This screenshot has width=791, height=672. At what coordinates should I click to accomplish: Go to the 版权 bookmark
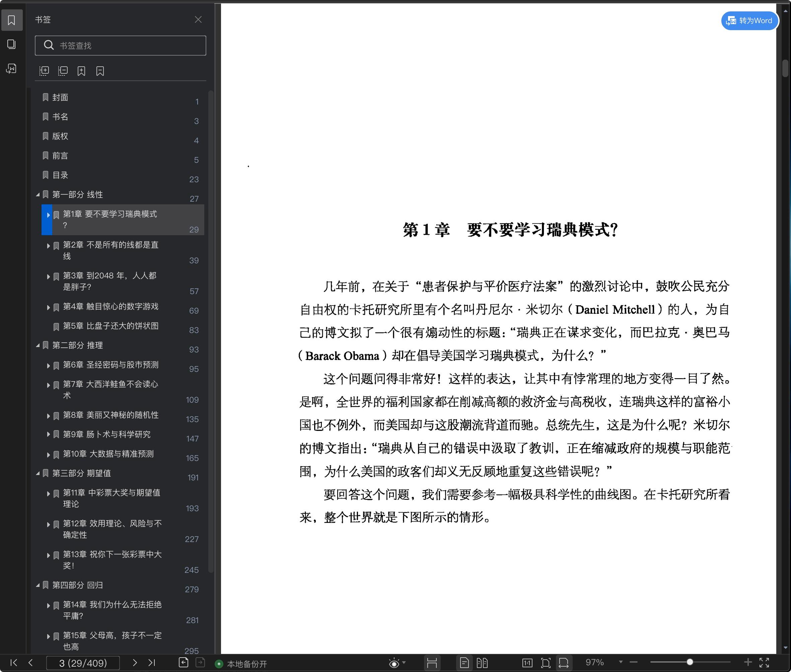(60, 136)
